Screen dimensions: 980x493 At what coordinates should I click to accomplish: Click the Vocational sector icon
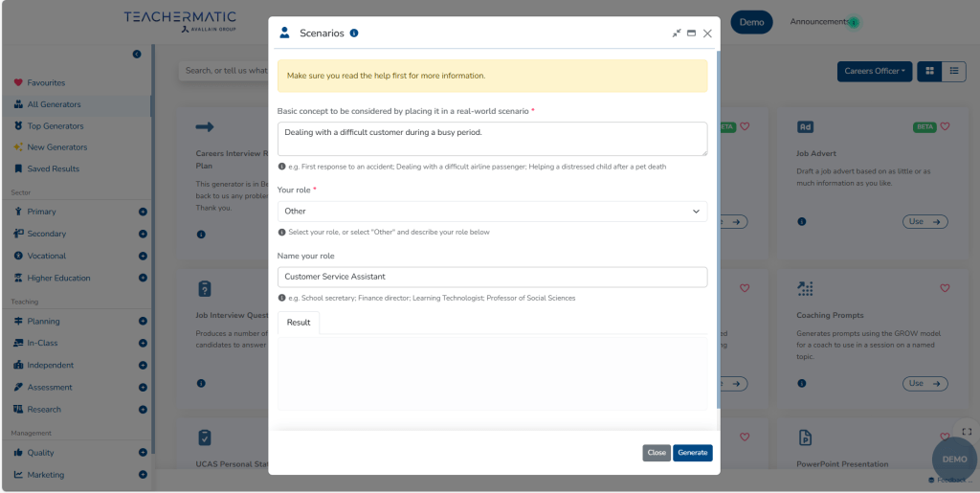point(18,256)
